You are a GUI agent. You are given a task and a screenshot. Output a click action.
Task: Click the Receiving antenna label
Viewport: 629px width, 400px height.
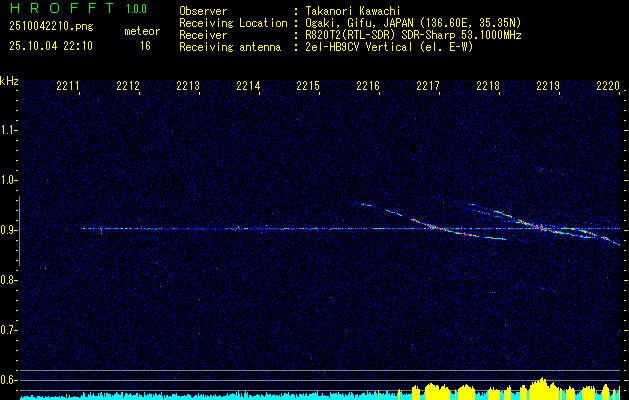[x=230, y=47]
